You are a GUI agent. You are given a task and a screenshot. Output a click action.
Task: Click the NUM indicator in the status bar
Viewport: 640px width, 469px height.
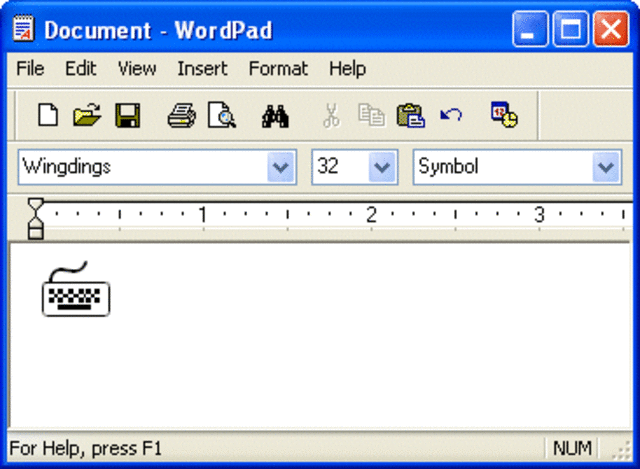(x=572, y=448)
